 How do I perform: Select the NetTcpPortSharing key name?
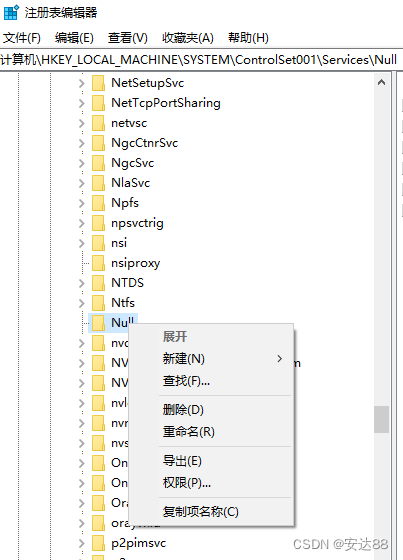coord(166,103)
